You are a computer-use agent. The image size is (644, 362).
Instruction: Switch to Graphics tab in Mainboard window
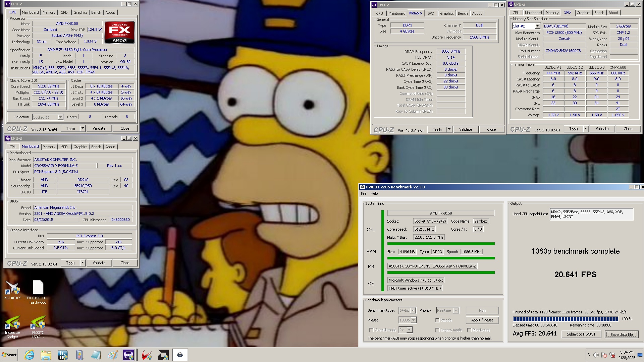pyautogui.click(x=80, y=147)
